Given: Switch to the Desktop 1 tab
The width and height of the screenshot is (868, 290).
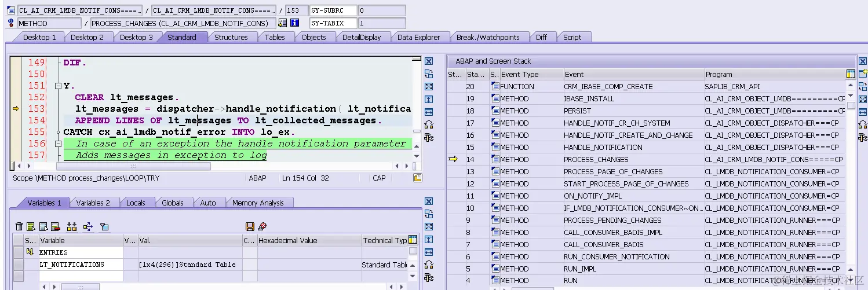Looking at the screenshot, I should tap(39, 37).
